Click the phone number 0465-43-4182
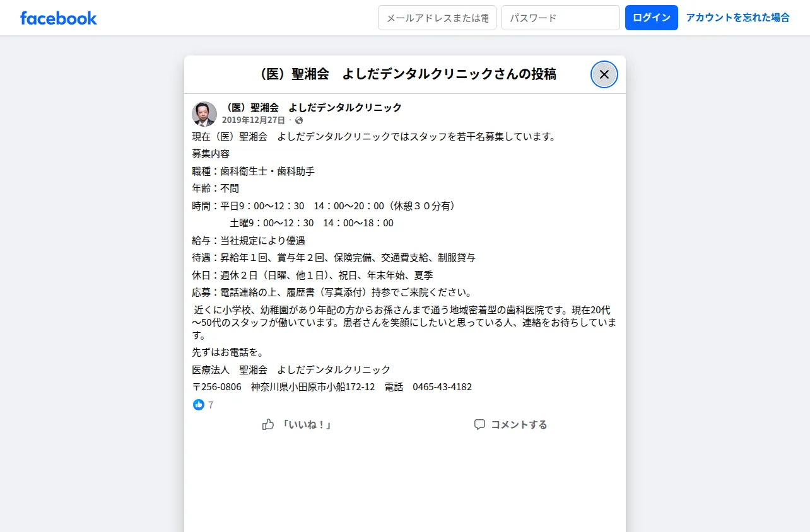 (x=442, y=387)
